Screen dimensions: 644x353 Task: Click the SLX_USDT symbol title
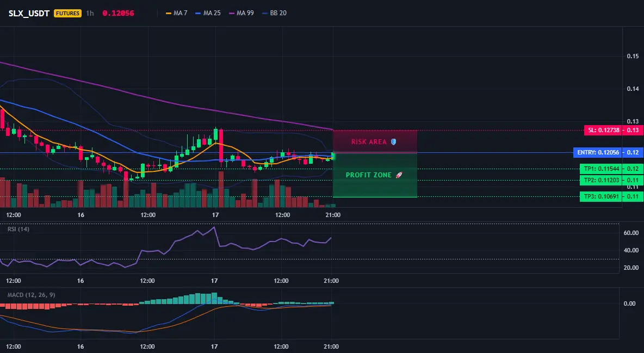[29, 13]
